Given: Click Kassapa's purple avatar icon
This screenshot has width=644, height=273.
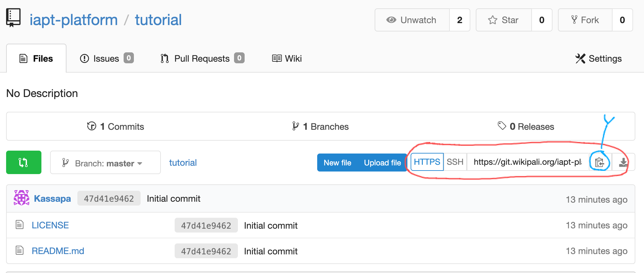Looking at the screenshot, I should pos(22,198).
